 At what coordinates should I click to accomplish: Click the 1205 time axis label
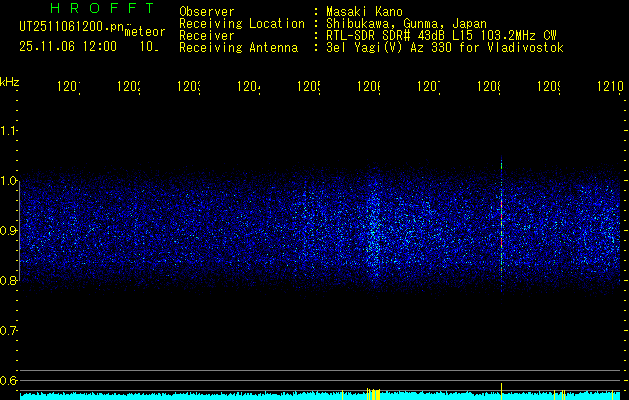point(309,86)
